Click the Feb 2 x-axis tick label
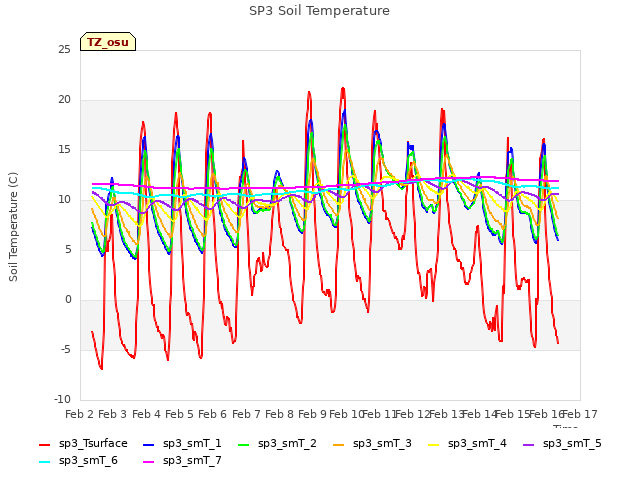This screenshot has height=480, width=640. (x=80, y=414)
